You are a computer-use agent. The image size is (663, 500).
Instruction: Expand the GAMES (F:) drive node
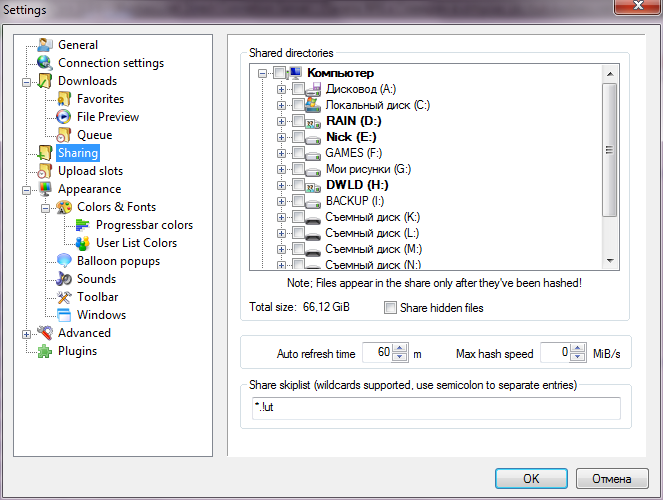point(281,153)
